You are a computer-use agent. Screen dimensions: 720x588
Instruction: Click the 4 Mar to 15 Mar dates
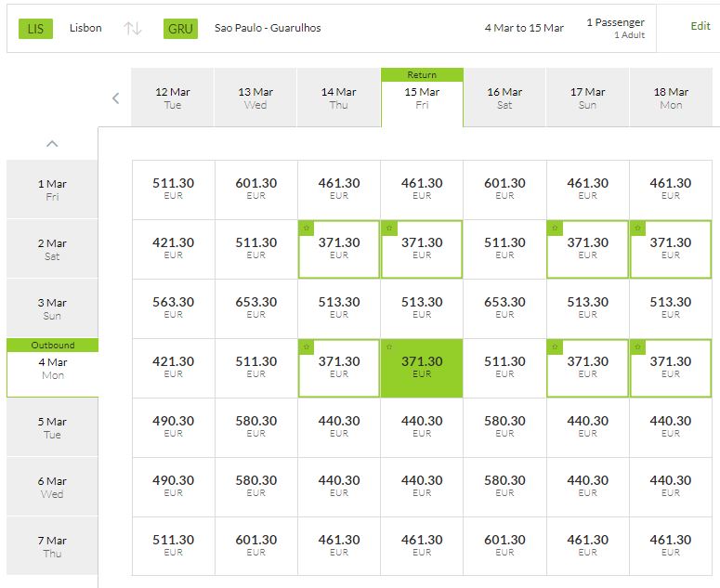click(524, 28)
